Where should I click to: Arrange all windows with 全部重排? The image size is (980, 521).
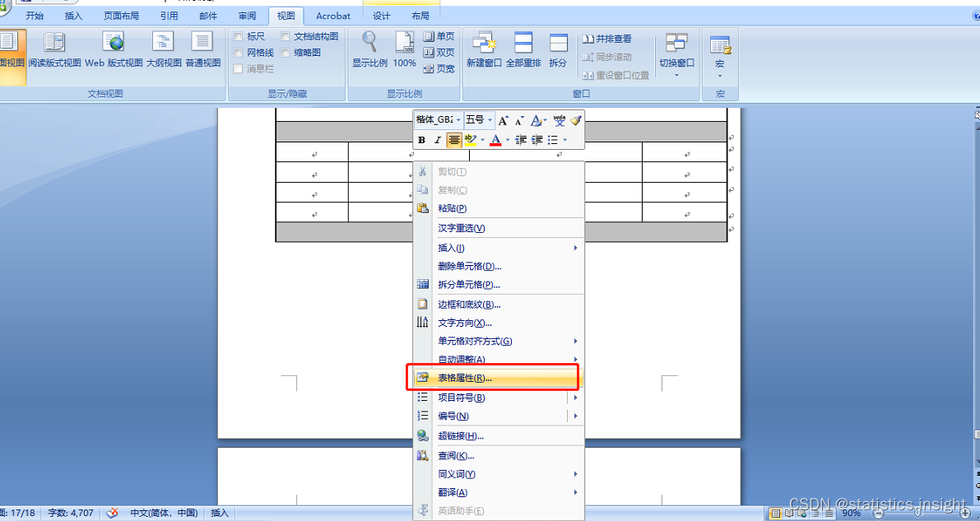click(523, 50)
